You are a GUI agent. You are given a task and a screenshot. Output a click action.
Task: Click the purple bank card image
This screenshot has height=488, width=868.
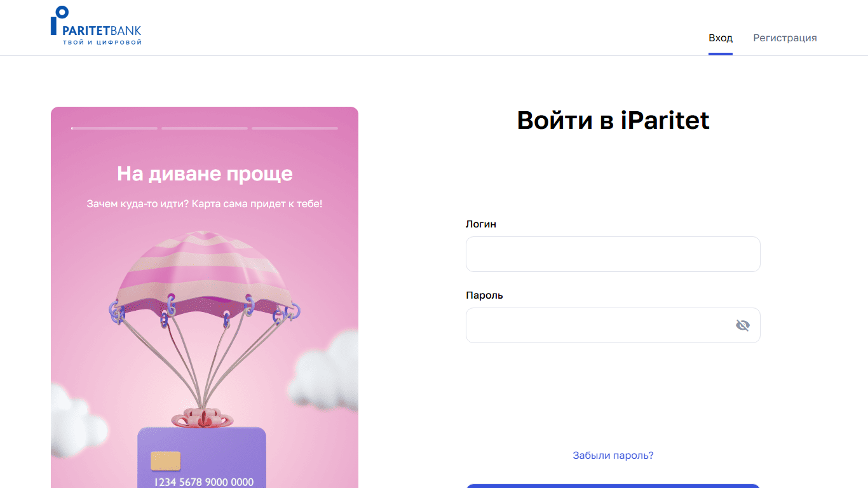(202, 457)
